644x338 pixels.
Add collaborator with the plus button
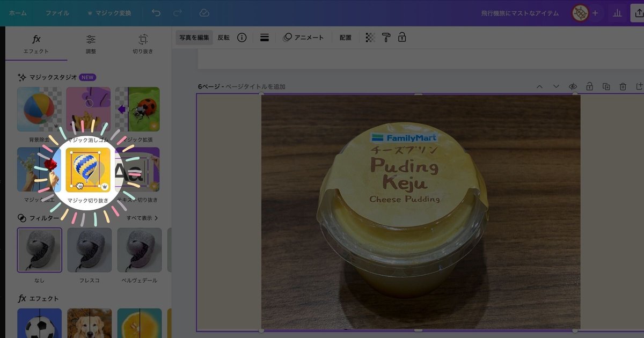click(x=595, y=13)
